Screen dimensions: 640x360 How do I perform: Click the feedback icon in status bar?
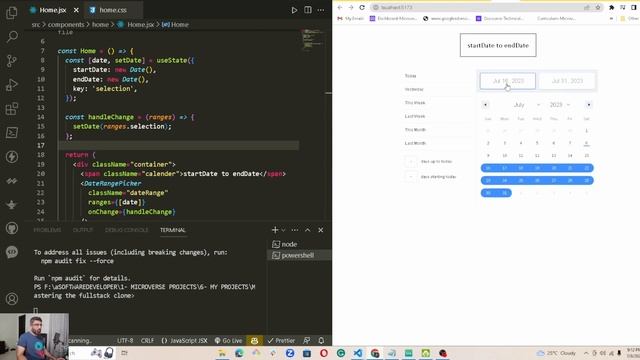click(307, 340)
